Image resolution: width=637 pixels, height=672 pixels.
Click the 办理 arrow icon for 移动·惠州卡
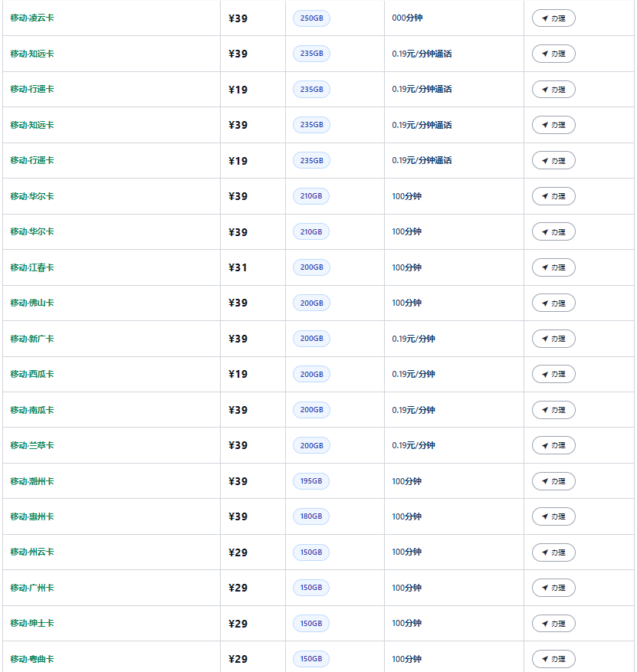[x=545, y=516]
